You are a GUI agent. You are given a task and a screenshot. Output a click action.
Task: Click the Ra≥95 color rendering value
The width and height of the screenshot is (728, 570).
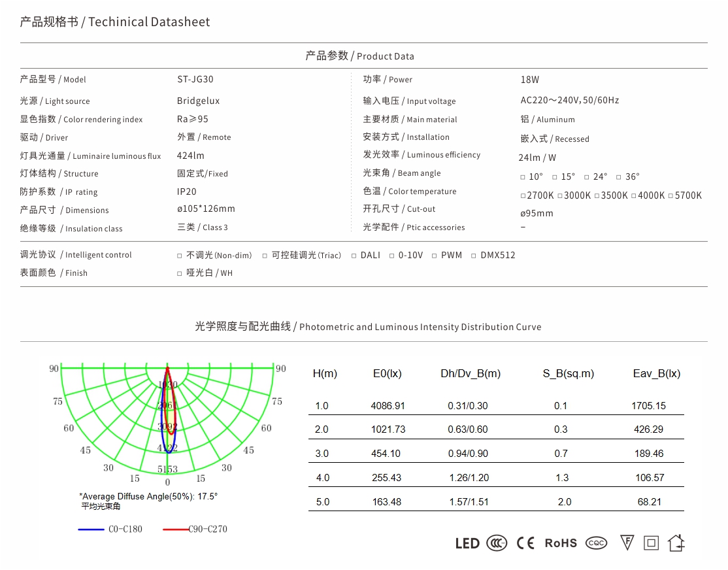point(193,119)
